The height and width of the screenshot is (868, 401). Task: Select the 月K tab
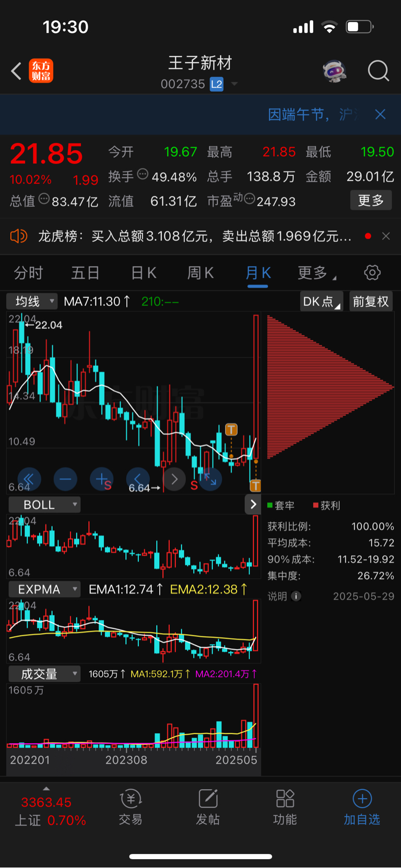[258, 272]
